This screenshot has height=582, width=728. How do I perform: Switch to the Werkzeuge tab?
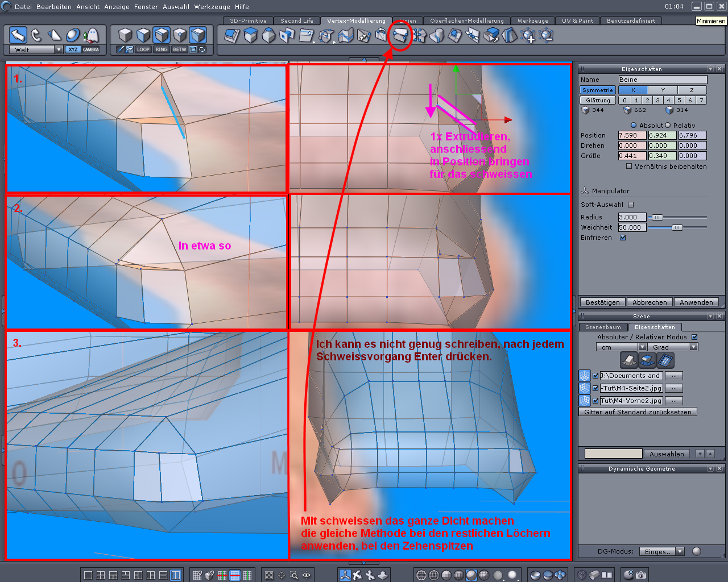533,21
